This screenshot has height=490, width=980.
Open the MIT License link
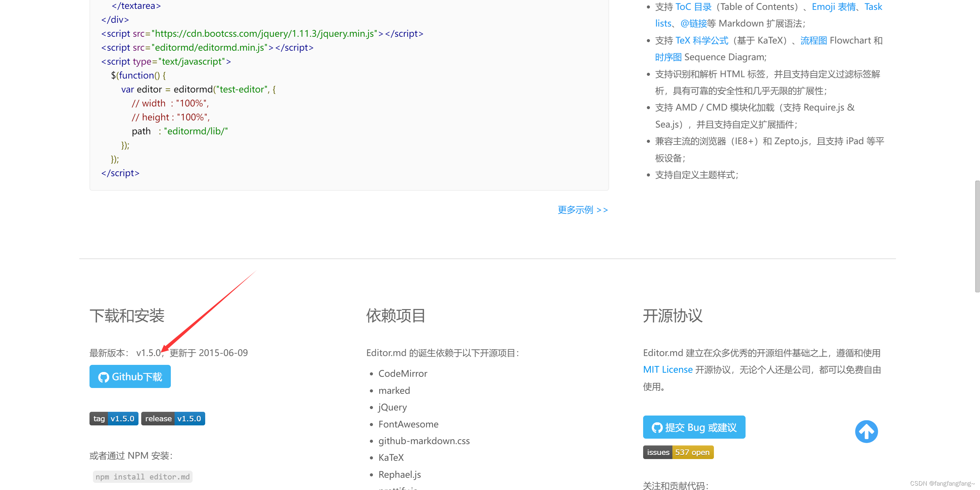668,370
